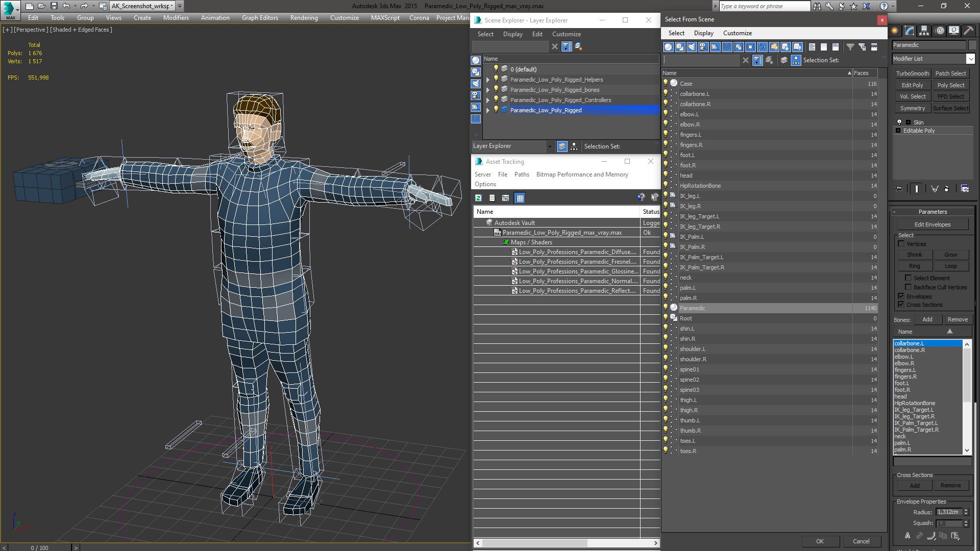Image resolution: width=980 pixels, height=551 pixels.
Task: Uncheck the Envelopes checkbox
Action: pos(901,296)
